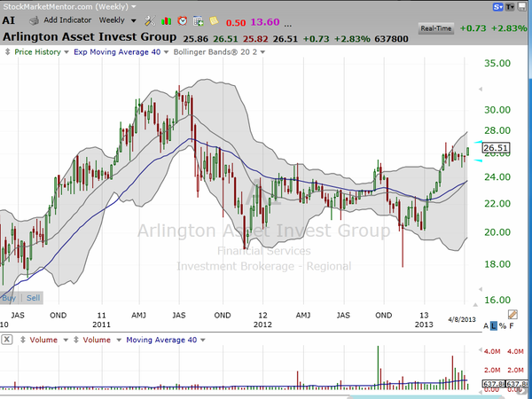Click the 26.51 current price label on the axis
The width and height of the screenshot is (532, 399).
tap(496, 148)
